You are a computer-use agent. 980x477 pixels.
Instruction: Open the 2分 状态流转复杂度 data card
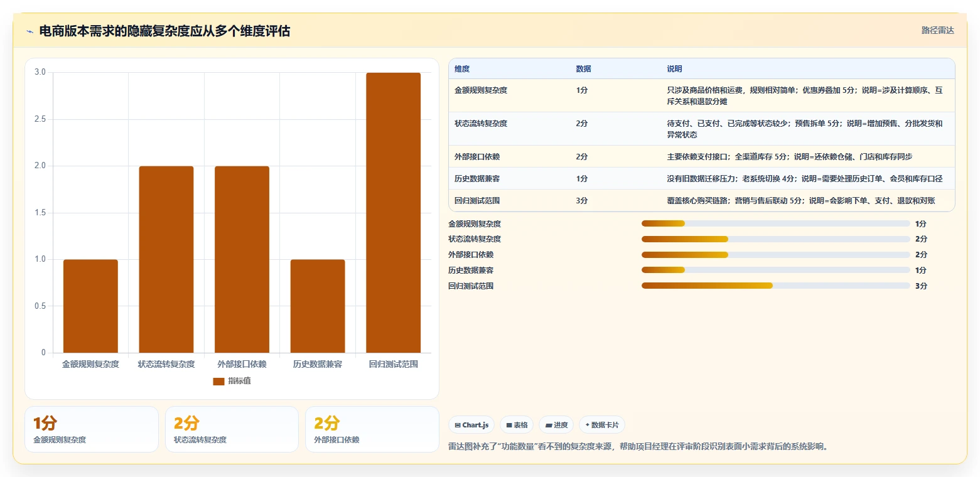tap(232, 429)
